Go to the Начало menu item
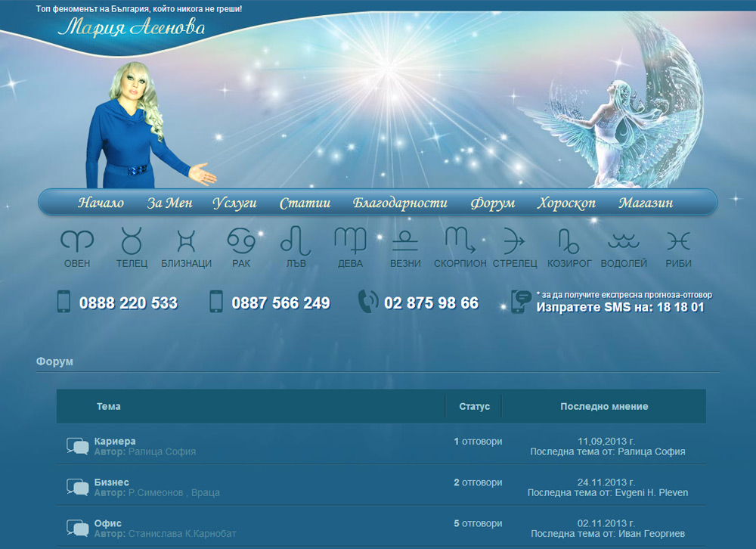This screenshot has width=756, height=549. pos(101,203)
